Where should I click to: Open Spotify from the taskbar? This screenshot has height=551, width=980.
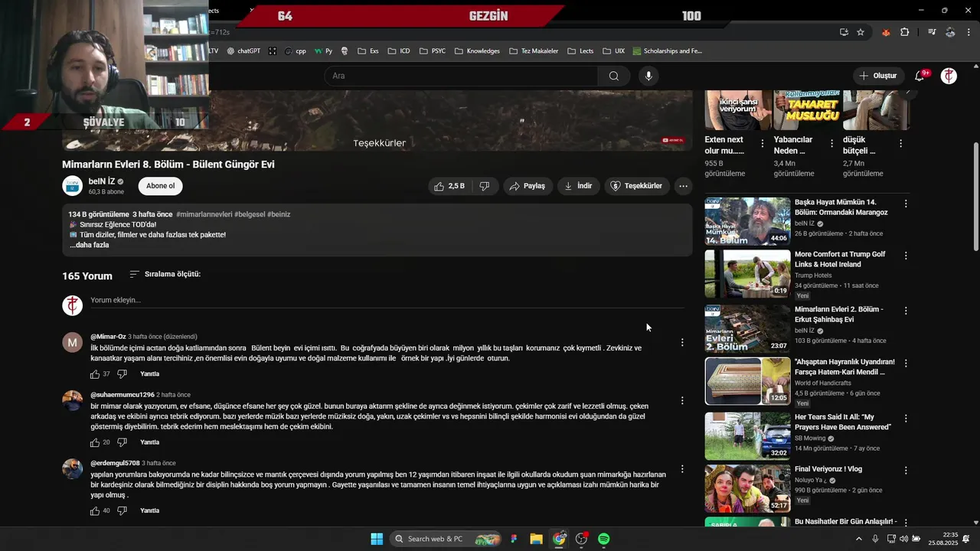[x=603, y=539]
